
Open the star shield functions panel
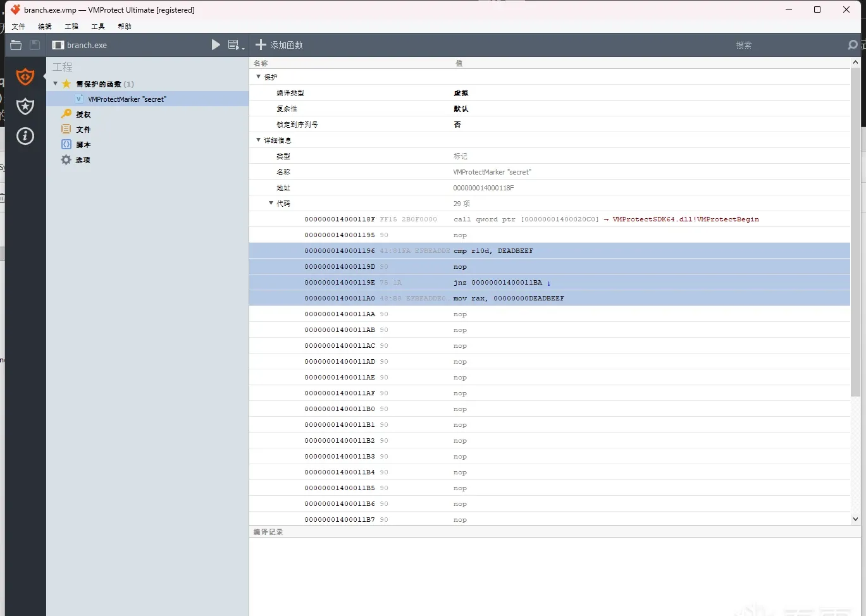click(25, 106)
